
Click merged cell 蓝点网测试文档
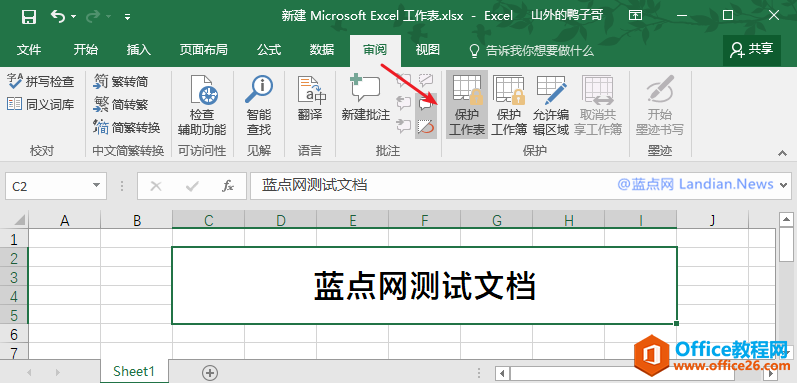424,285
